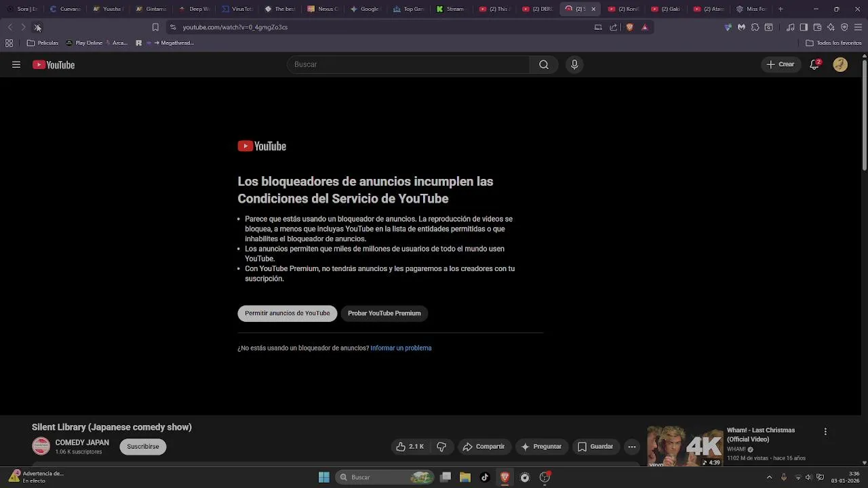The height and width of the screenshot is (488, 868).
Task: Open the taskbar clock showing 3:36
Action: coord(846,477)
